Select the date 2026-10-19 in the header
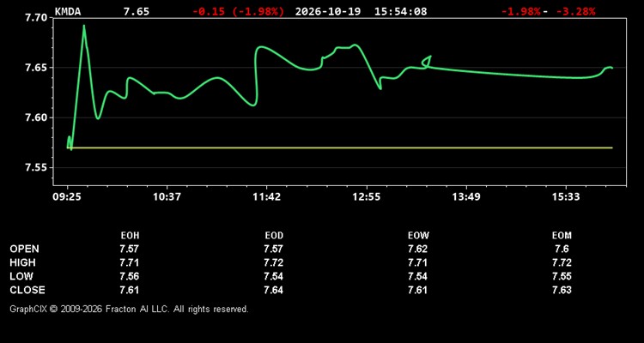The height and width of the screenshot is (343, 644). coord(328,11)
